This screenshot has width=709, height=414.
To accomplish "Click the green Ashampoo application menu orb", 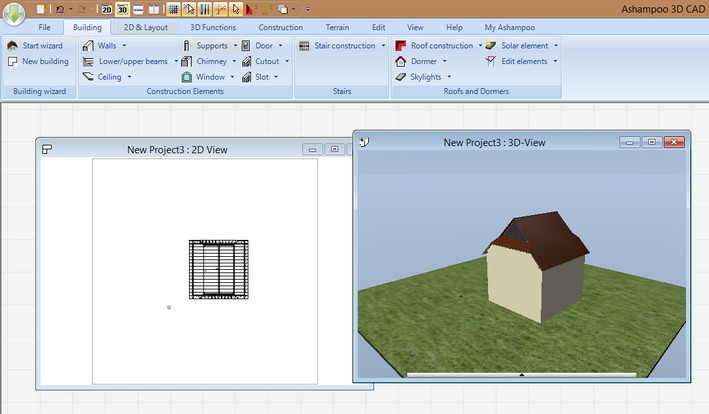I will point(15,17).
